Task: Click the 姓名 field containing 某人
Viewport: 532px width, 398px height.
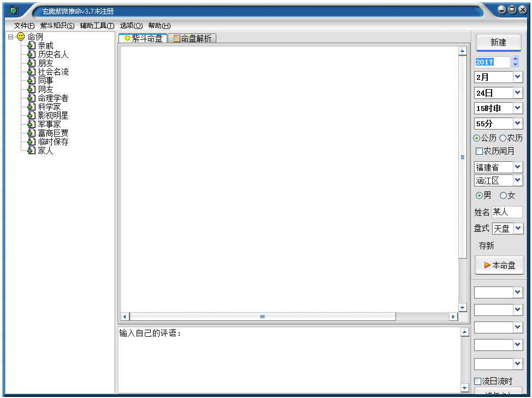Action: [507, 212]
